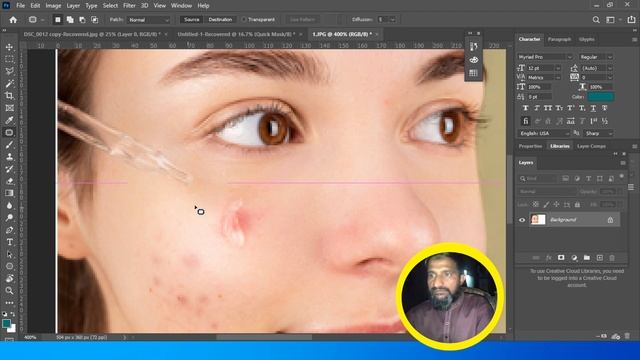Select the Horizontal Type tool
This screenshot has height=360, width=640.
pos(9,242)
